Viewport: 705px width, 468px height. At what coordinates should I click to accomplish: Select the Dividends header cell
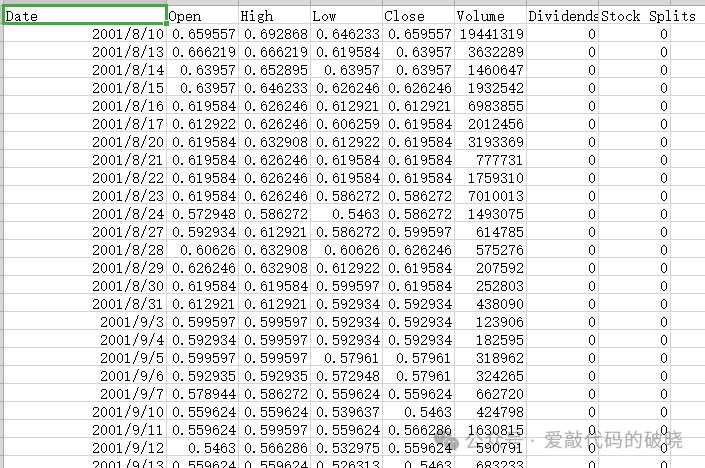click(562, 16)
